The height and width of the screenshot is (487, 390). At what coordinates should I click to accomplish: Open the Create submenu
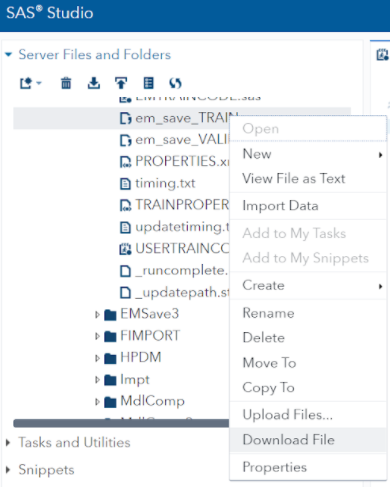(308, 286)
